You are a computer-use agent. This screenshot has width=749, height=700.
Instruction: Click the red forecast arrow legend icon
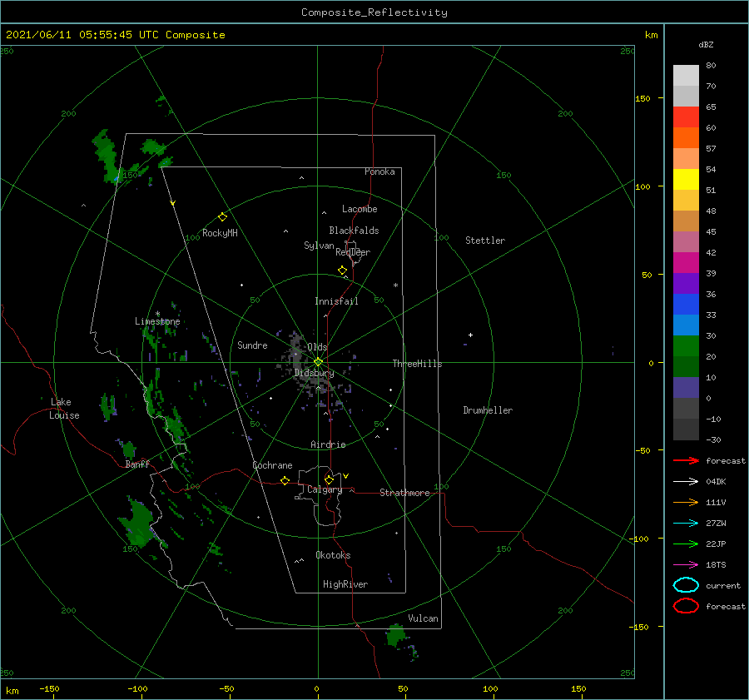(686, 460)
